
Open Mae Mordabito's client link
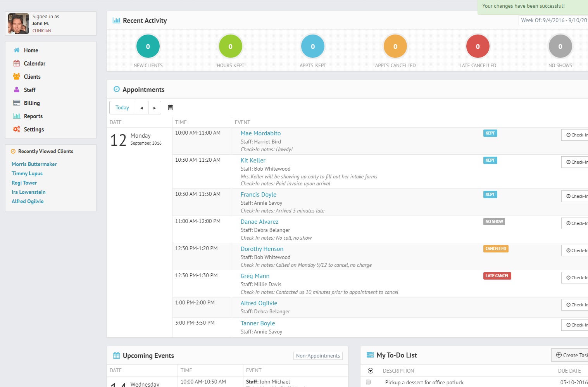coord(260,133)
